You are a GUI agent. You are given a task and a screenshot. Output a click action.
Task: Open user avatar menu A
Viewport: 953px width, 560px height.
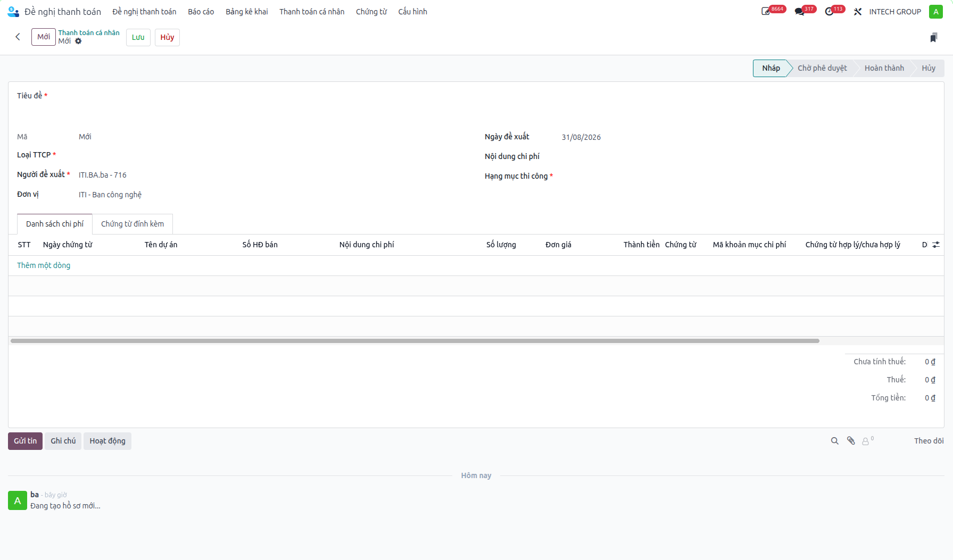[x=936, y=12]
